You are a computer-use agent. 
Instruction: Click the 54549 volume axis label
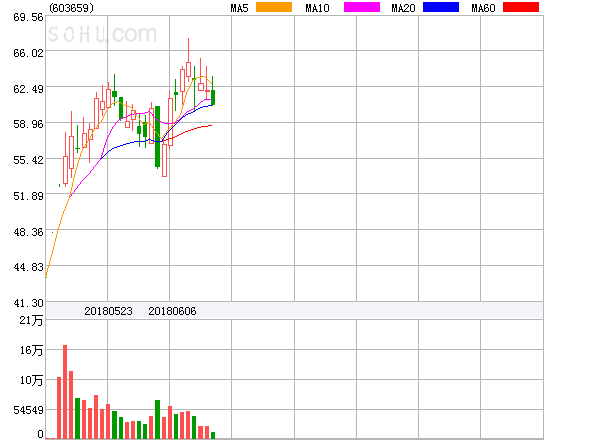point(28,410)
